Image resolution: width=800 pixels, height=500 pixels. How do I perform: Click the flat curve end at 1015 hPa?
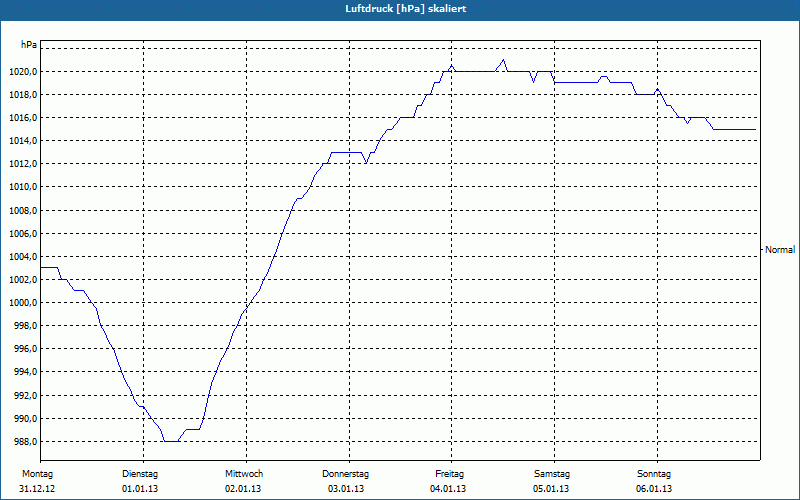click(x=735, y=130)
